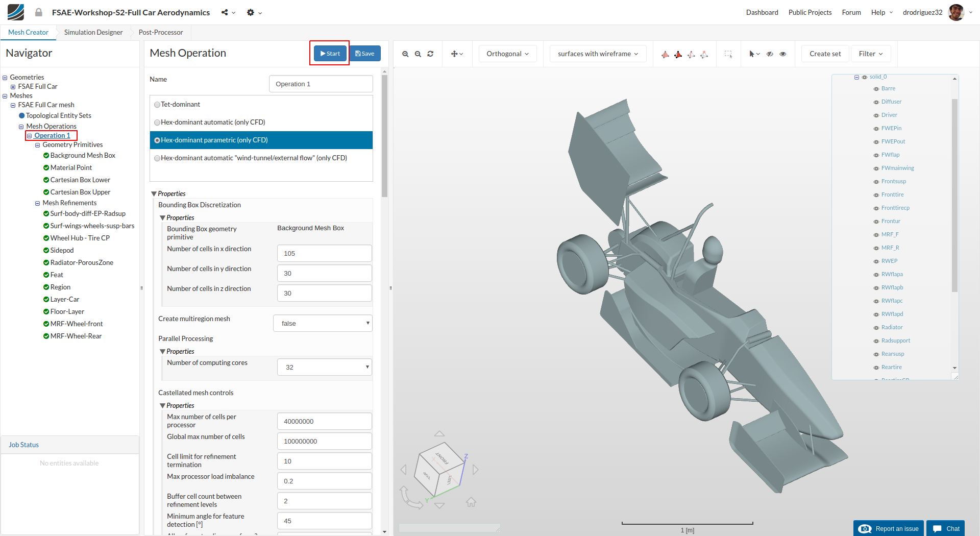
Task: Click the Start button for mesh operation
Action: [330, 54]
